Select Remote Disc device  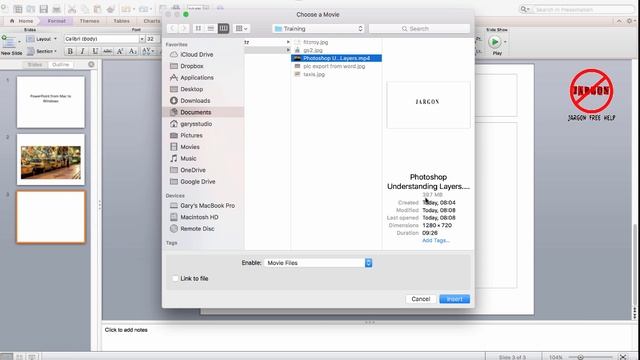click(197, 229)
